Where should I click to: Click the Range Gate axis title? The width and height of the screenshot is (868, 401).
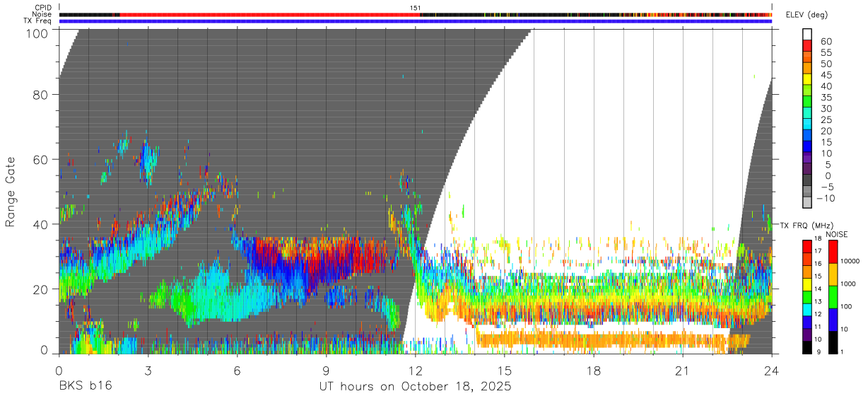pos(11,192)
